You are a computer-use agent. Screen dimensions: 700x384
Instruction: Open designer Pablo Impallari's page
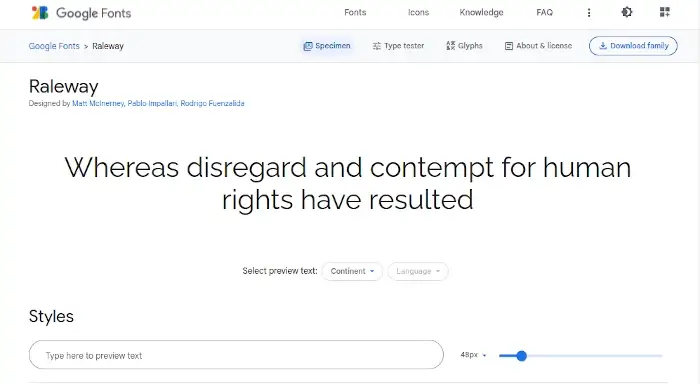pos(152,104)
